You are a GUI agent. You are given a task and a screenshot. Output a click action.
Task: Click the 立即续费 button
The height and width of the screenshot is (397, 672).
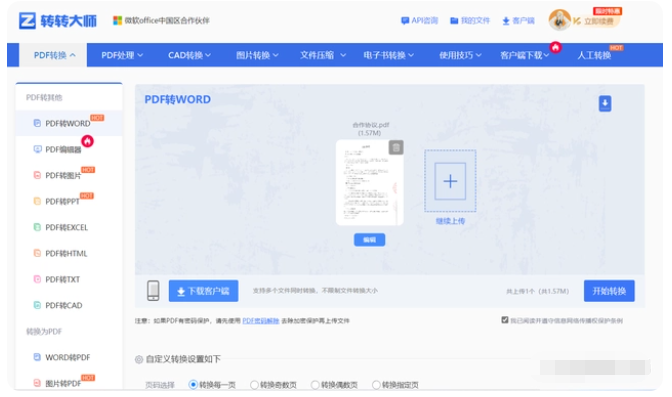pos(598,21)
